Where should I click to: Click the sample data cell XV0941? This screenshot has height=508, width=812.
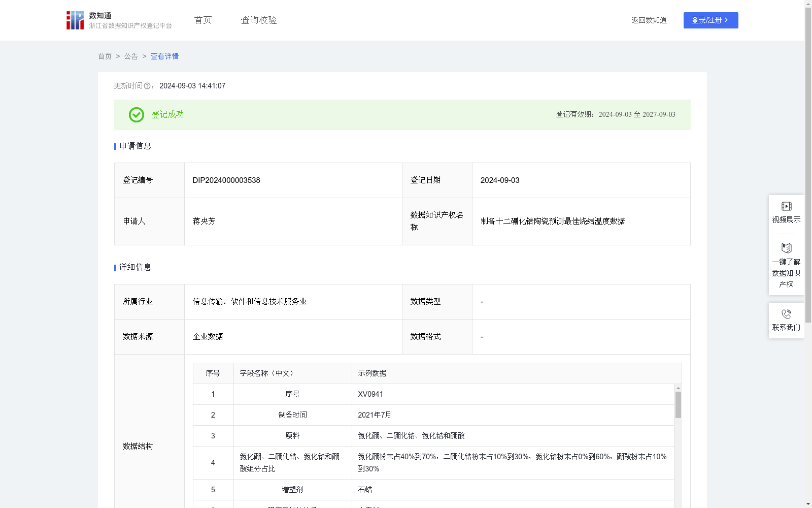[513, 394]
